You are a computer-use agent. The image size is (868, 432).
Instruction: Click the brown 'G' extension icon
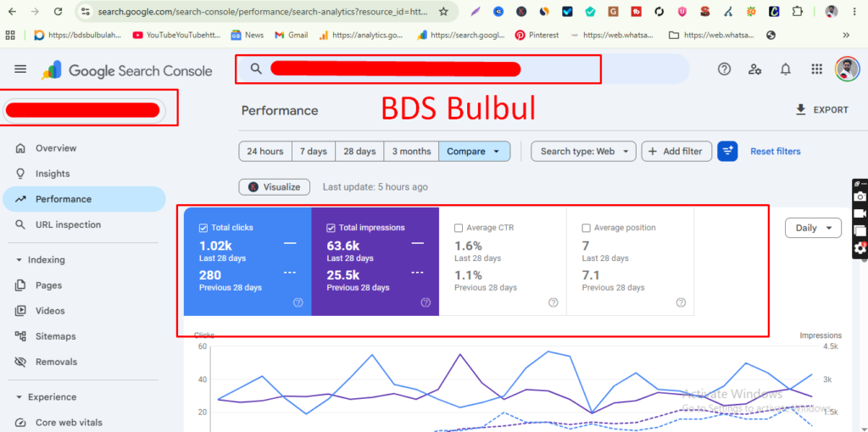[x=613, y=11]
